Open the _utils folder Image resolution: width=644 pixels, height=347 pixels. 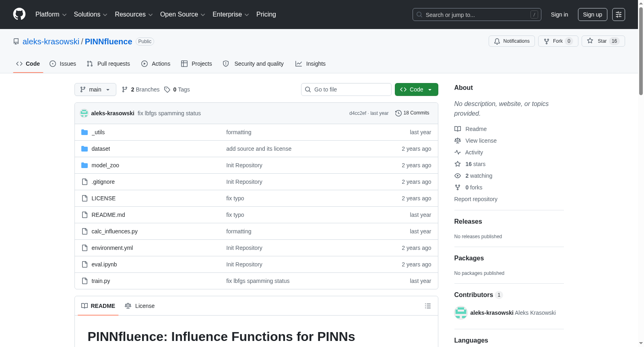tap(98, 132)
